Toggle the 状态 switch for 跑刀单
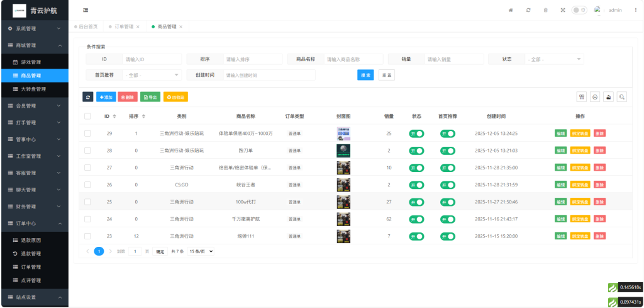Screen dimensions: 644x308 tap(416, 151)
